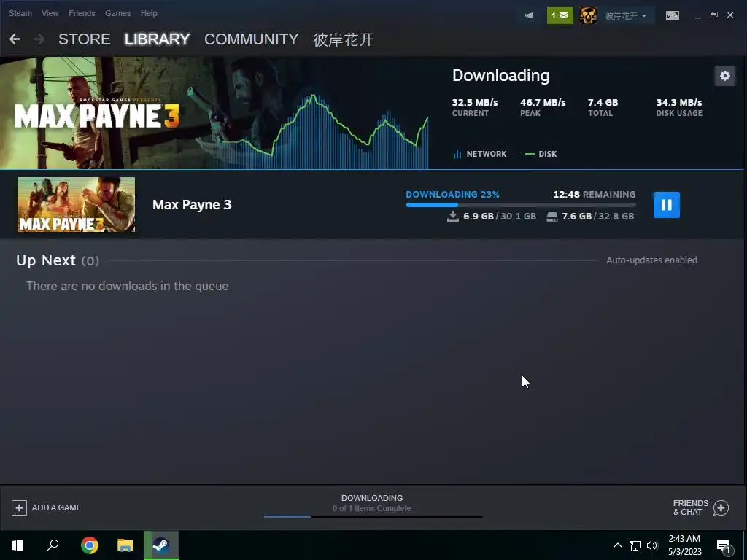Click the DOWNLOADING status text at bottom
Image resolution: width=747 pixels, height=560 pixels.
[372, 498]
